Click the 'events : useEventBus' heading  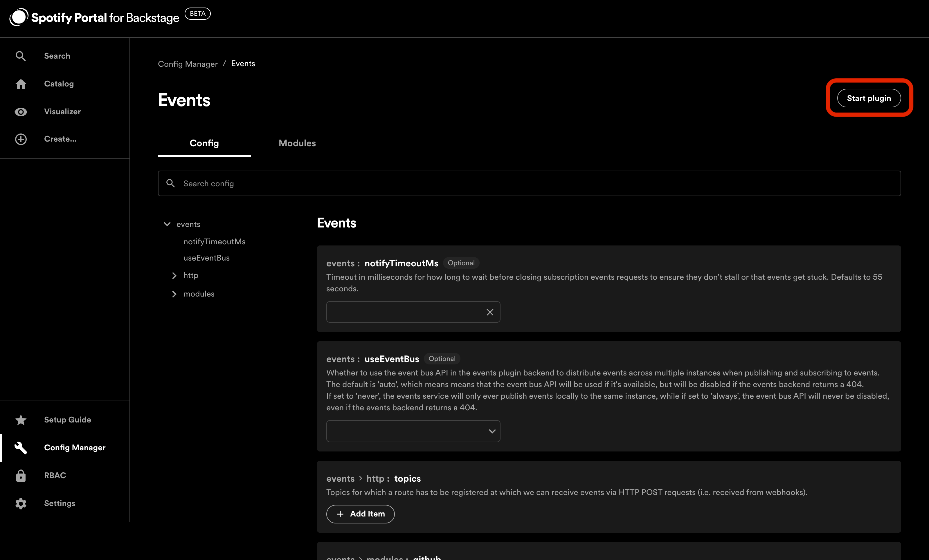point(373,359)
